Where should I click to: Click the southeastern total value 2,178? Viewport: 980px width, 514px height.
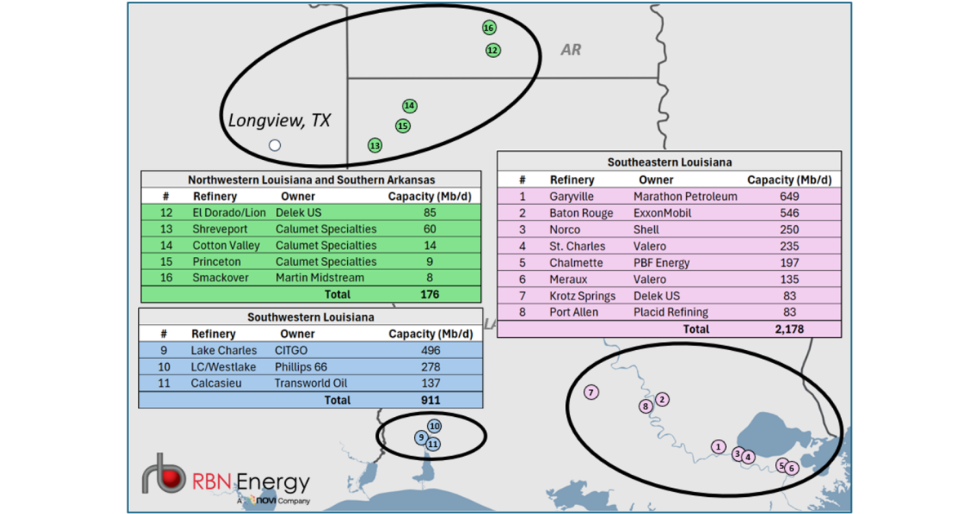(x=789, y=329)
